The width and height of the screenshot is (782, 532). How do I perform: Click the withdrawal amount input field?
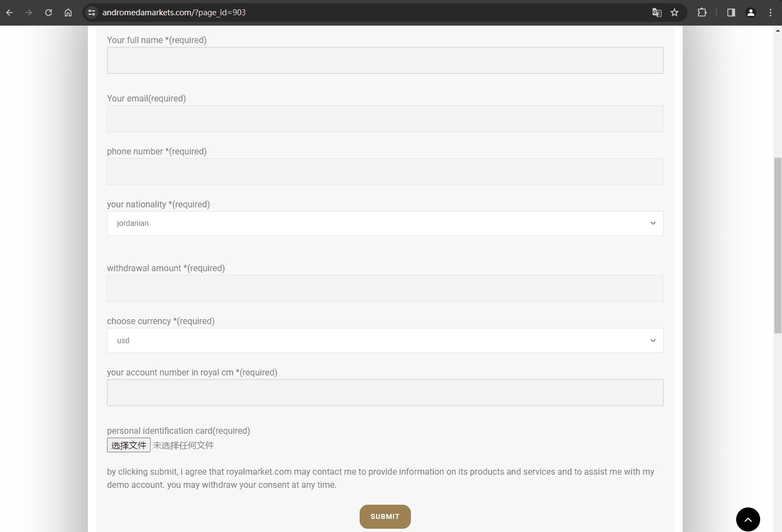(x=385, y=289)
